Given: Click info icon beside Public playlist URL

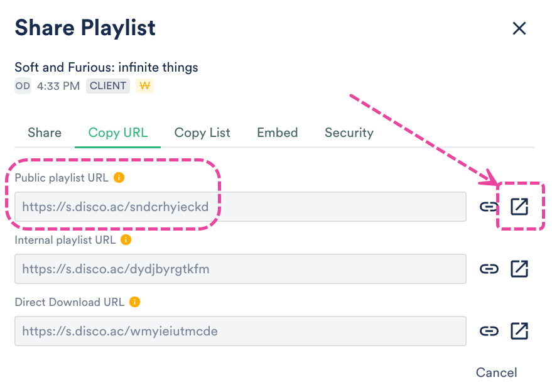Looking at the screenshot, I should [119, 178].
